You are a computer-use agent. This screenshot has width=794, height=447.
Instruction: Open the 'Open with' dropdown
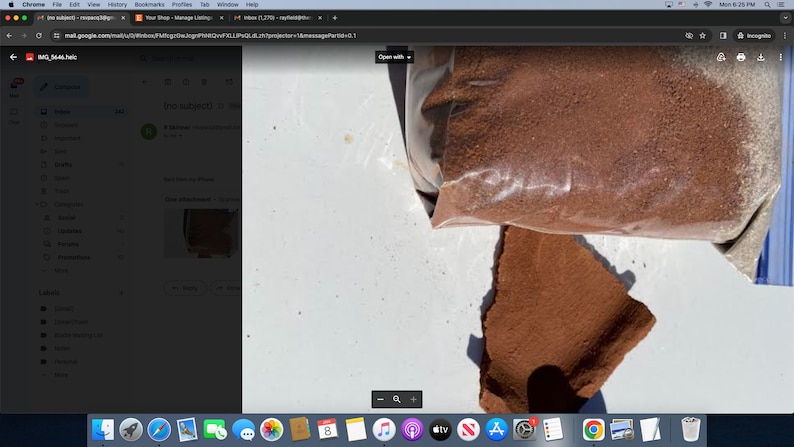tap(394, 57)
